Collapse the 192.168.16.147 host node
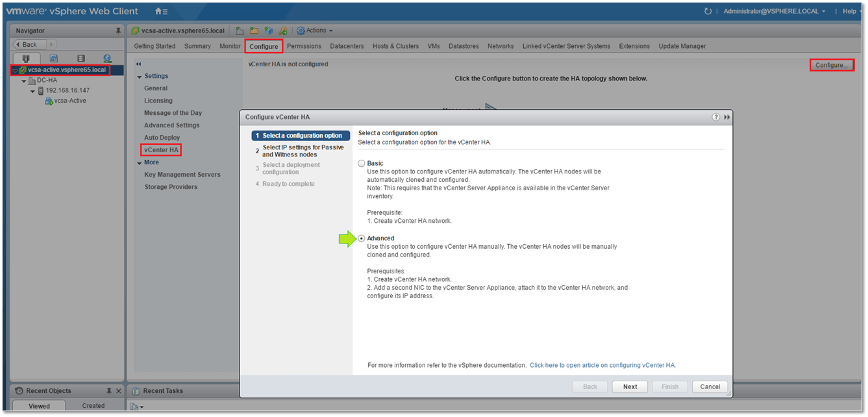 click(32, 91)
